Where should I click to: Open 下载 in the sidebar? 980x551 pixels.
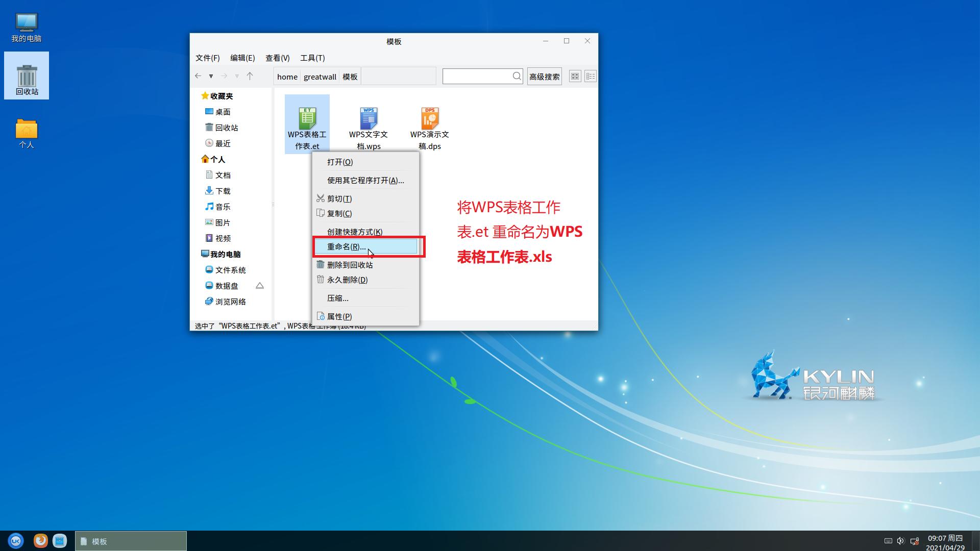(x=223, y=191)
